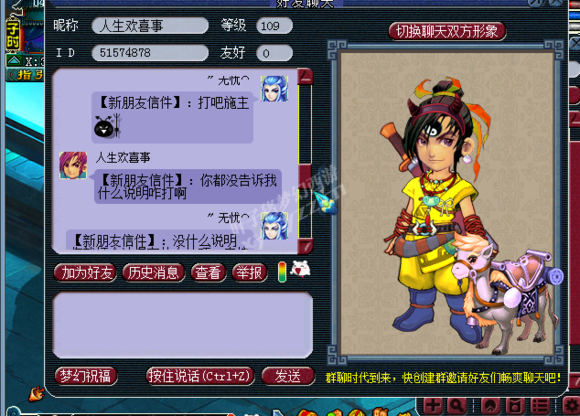Open the white bear emoticon picker
The width and height of the screenshot is (580, 416).
[300, 269]
